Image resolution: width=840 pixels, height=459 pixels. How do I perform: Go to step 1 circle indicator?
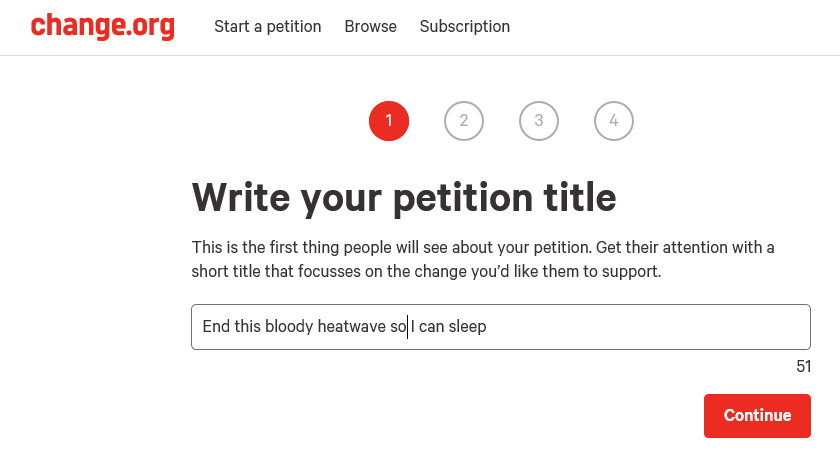[x=389, y=121]
